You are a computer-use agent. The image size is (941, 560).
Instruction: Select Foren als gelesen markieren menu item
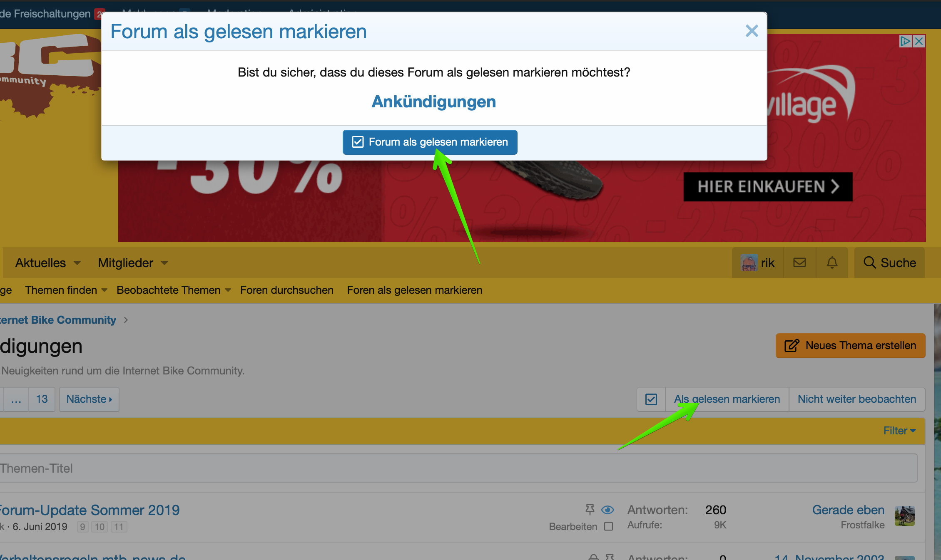(x=414, y=290)
